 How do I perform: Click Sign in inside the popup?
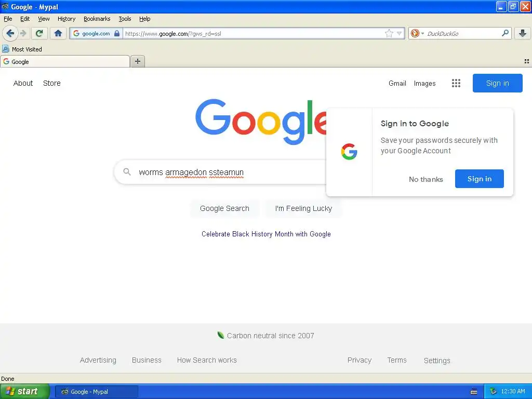[479, 179]
